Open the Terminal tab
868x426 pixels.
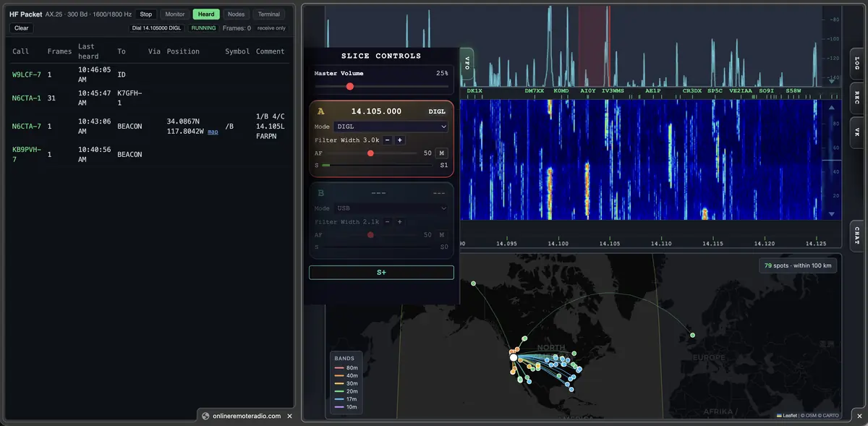click(268, 14)
